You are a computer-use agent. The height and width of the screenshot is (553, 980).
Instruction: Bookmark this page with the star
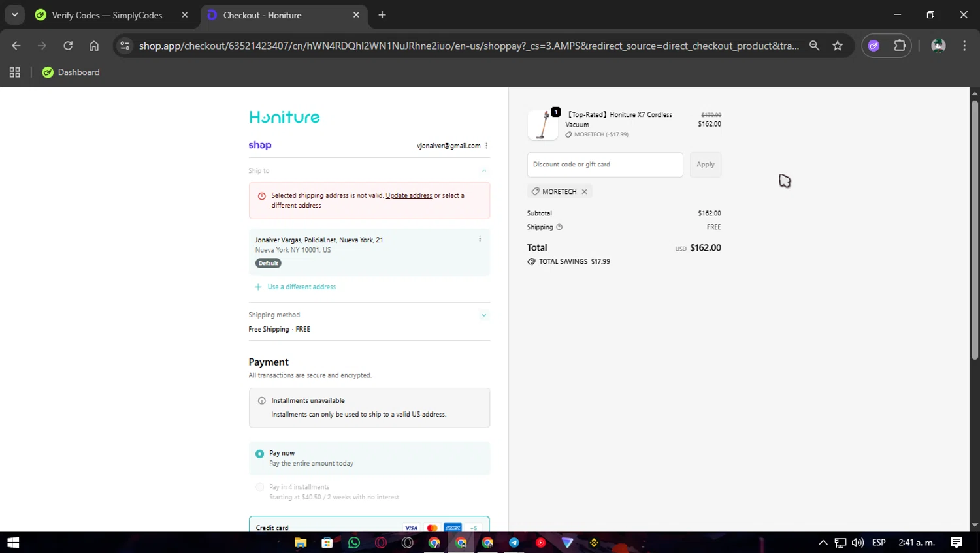click(838, 46)
